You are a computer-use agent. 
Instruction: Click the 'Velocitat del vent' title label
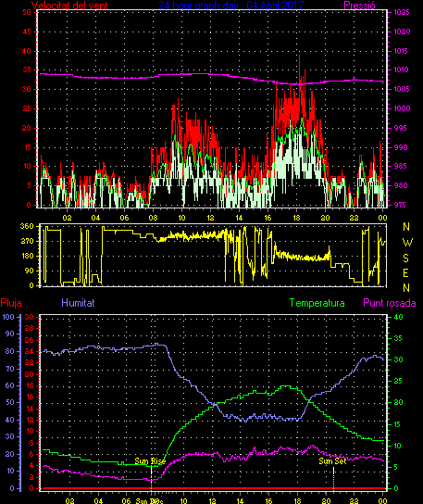(69, 5)
